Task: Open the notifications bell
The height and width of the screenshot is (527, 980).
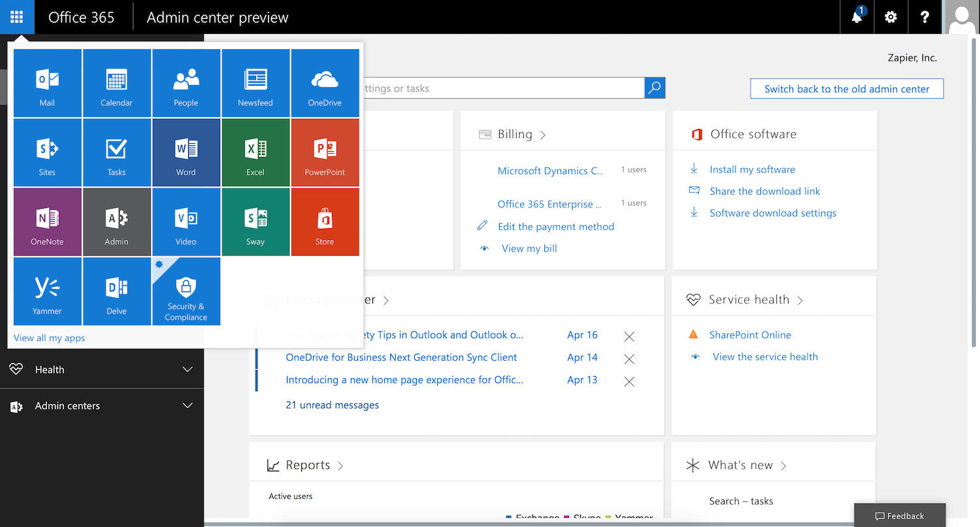Action: pos(857,17)
